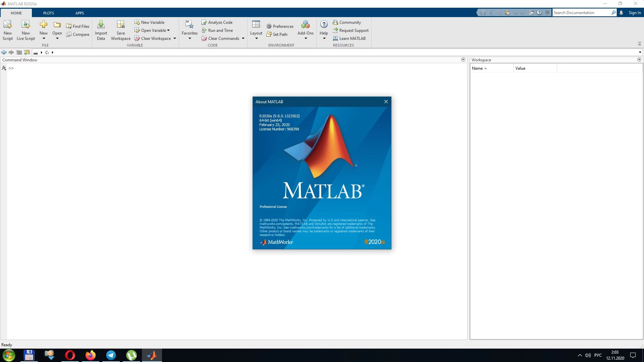Open the Layout icon
Image resolution: width=644 pixels, height=362 pixels.
[256, 25]
